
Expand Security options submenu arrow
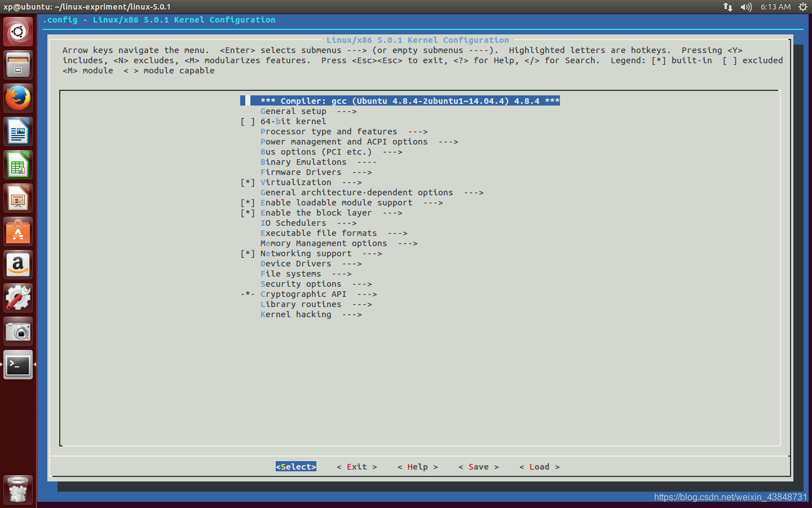pyautogui.click(x=362, y=284)
